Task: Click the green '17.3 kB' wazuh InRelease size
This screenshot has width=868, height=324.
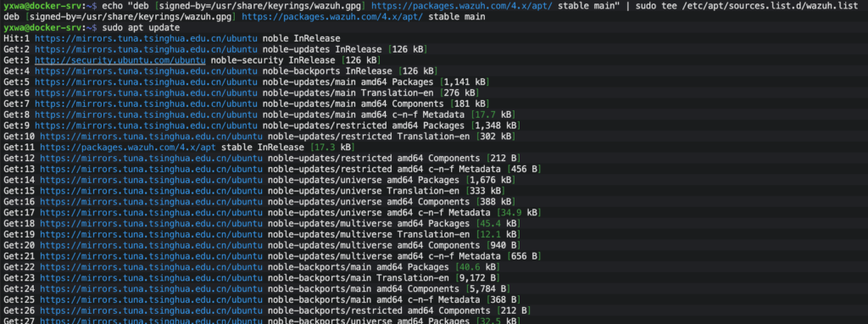Action: click(x=332, y=148)
